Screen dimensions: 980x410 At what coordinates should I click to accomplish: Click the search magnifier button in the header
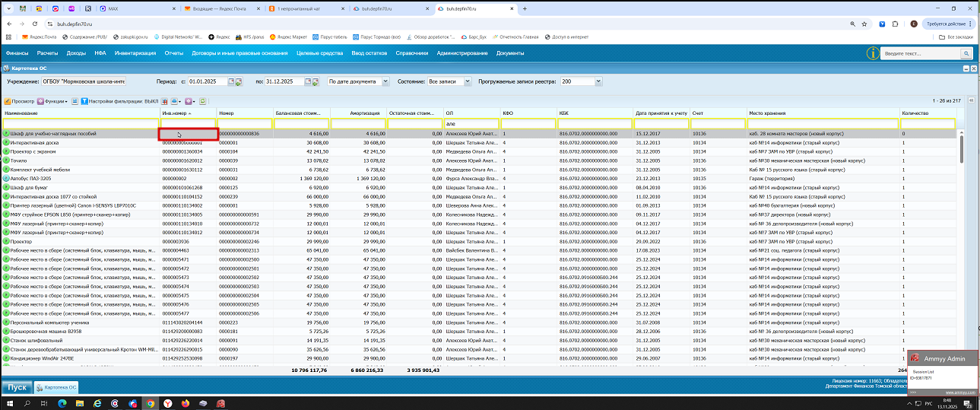(966, 54)
